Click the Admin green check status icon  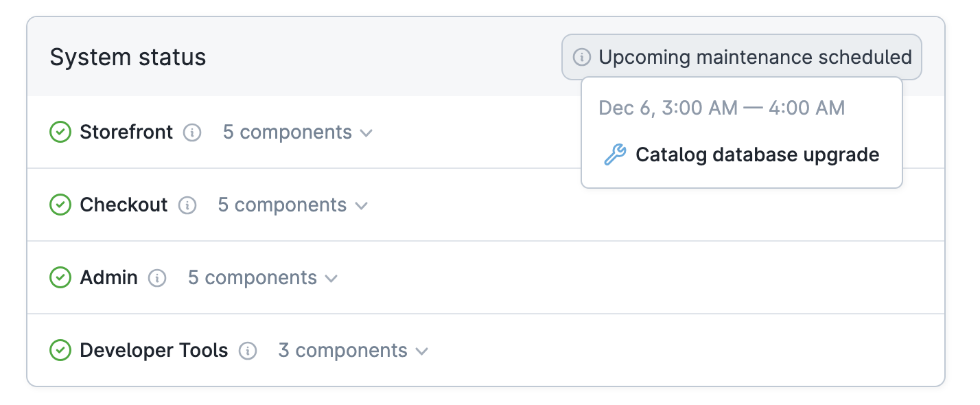[x=60, y=277]
